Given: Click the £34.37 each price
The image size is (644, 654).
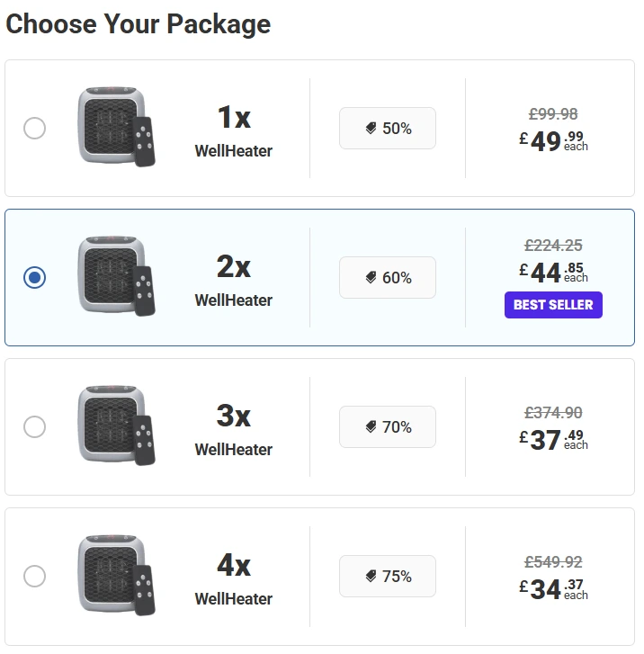Looking at the screenshot, I should 553,589.
